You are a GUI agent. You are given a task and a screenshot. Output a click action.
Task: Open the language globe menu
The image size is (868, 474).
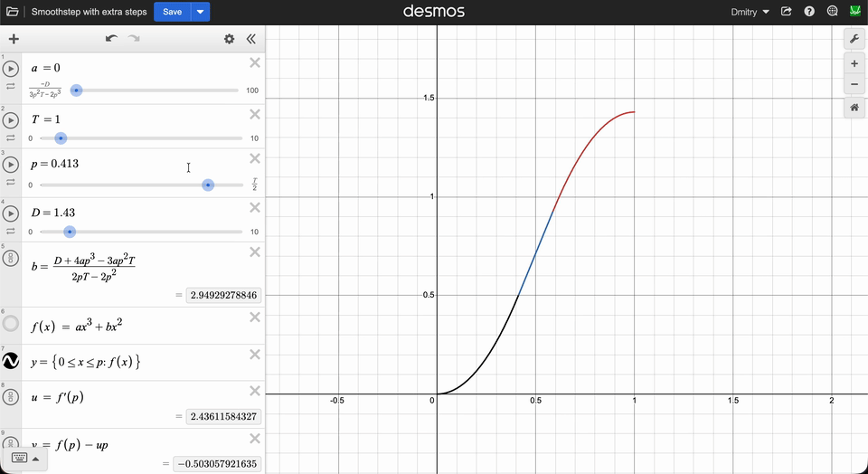pyautogui.click(x=832, y=12)
